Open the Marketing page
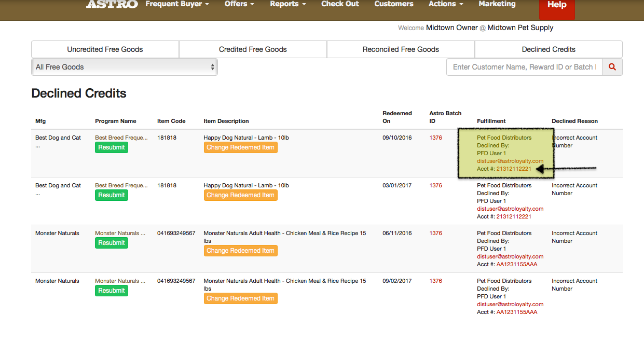This screenshot has width=644, height=342. 497,4
